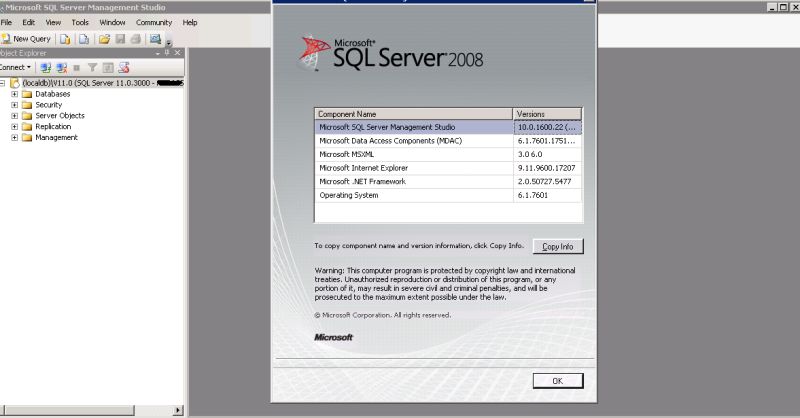Open the Tools menu
Image resolution: width=800 pixels, height=418 pixels.
click(x=80, y=22)
